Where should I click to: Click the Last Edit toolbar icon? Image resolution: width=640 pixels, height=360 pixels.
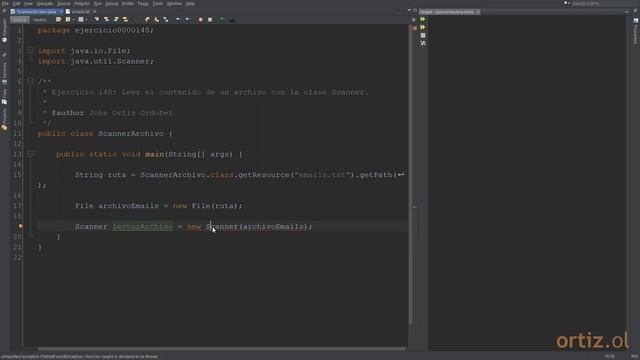point(58,20)
